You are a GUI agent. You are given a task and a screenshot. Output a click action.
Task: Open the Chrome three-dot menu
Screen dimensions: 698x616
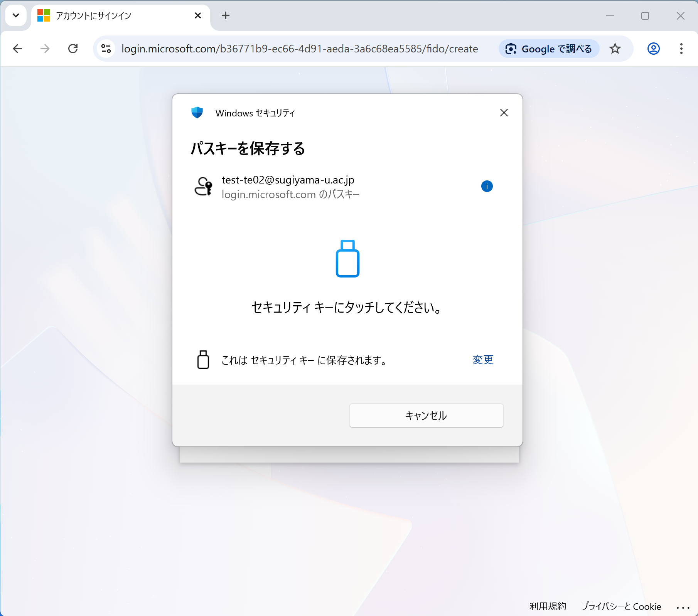tap(681, 49)
